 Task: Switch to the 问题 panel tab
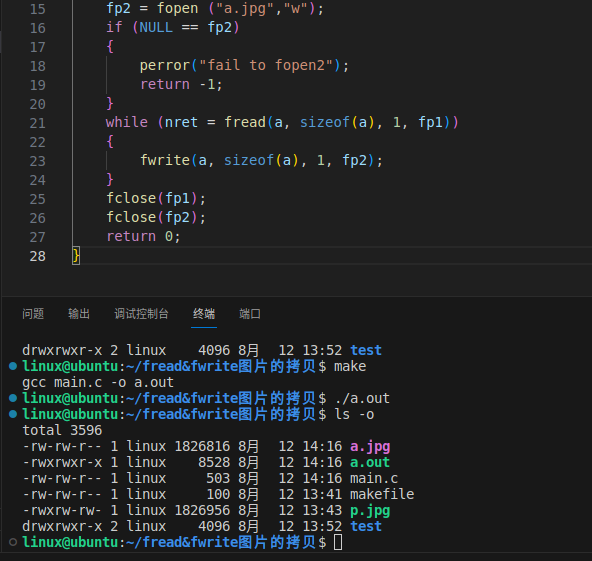tap(33, 314)
